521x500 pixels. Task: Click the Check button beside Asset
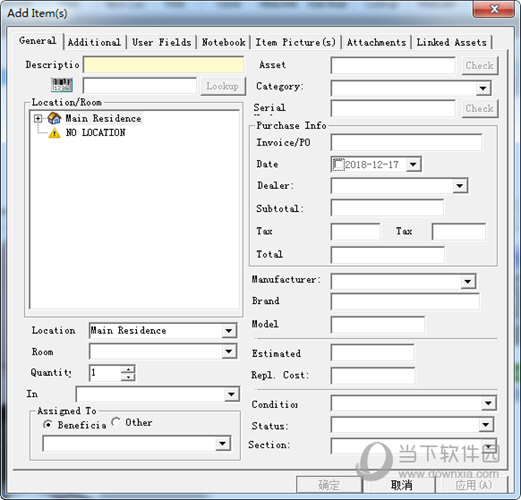(x=480, y=65)
